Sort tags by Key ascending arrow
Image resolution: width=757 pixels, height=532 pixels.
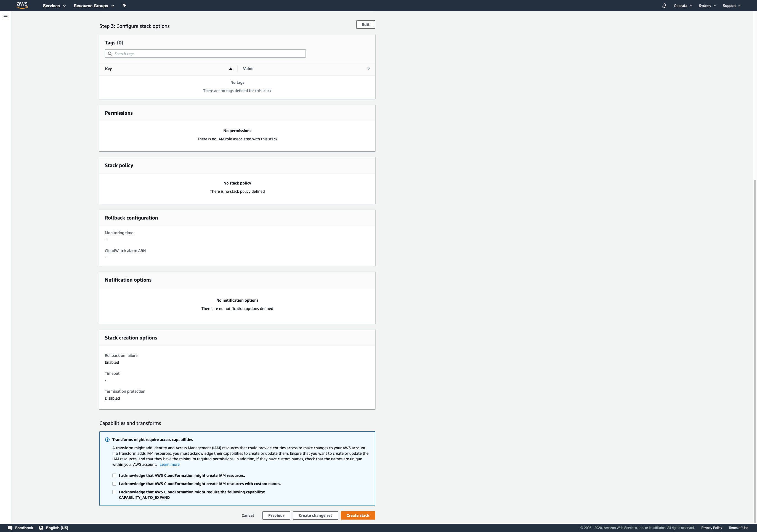230,69
